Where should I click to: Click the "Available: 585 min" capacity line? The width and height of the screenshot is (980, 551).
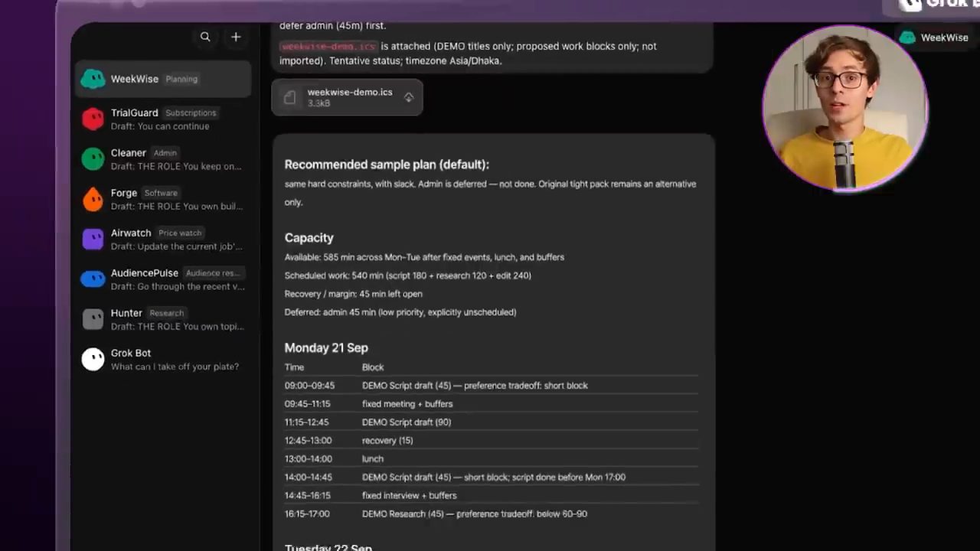pyautogui.click(x=424, y=257)
